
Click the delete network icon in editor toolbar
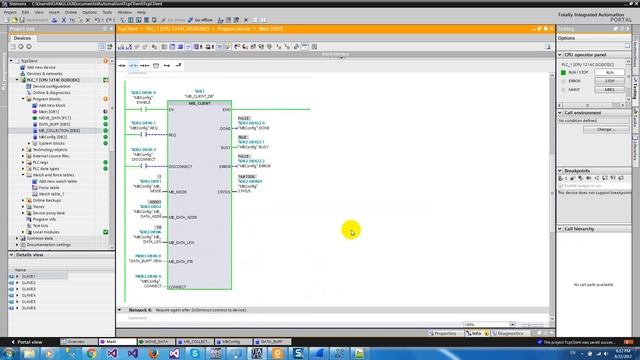pyautogui.click(x=129, y=47)
